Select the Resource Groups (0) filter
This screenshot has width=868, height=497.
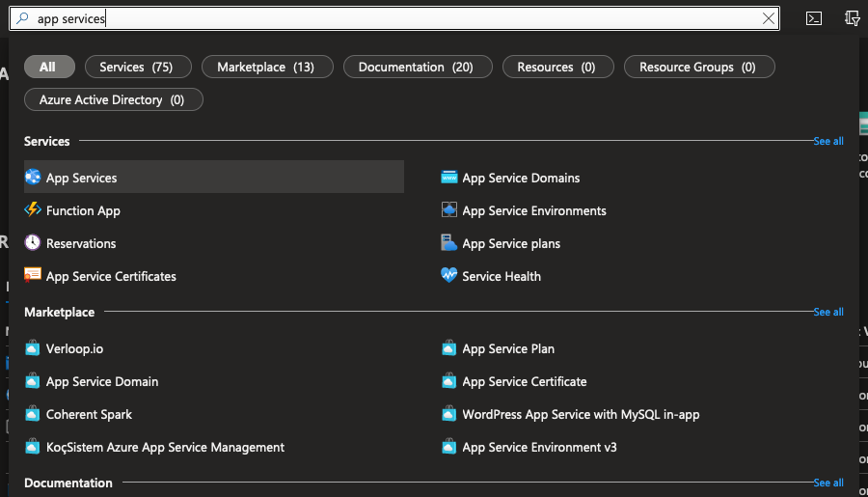(697, 67)
